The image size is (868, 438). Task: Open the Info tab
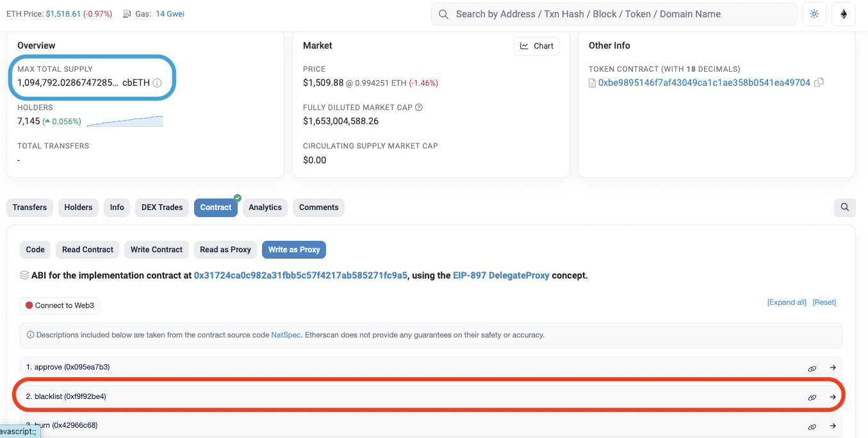pyautogui.click(x=117, y=207)
